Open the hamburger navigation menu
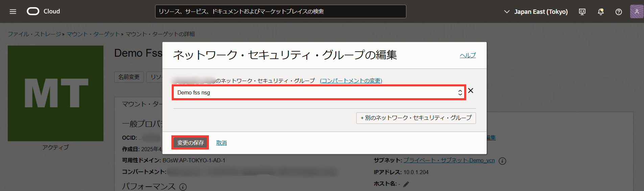The width and height of the screenshot is (644, 191). click(x=13, y=11)
